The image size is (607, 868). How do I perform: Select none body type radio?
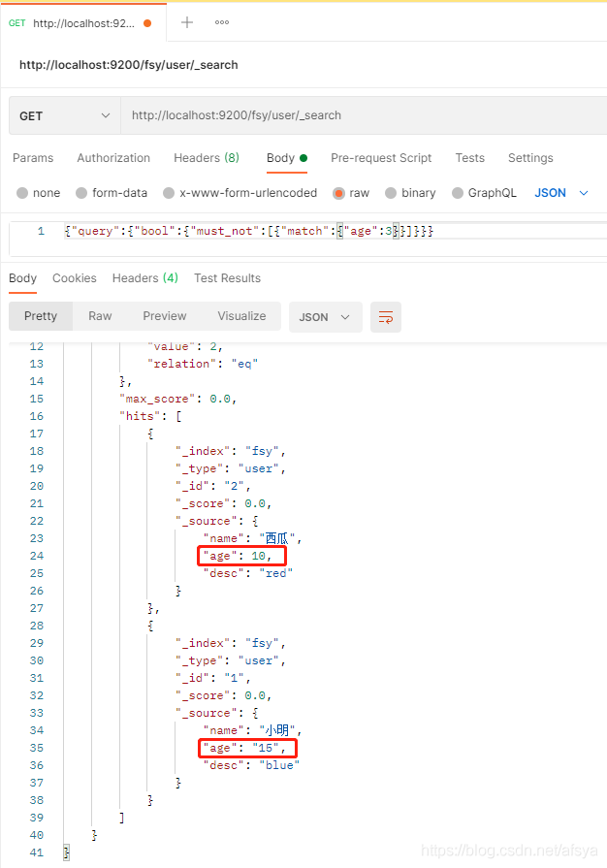pyautogui.click(x=23, y=193)
